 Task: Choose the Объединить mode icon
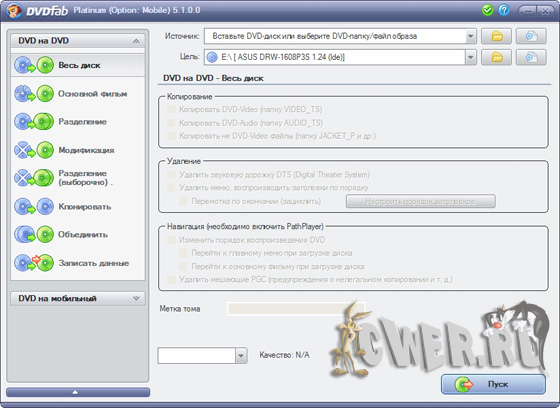tap(34, 234)
